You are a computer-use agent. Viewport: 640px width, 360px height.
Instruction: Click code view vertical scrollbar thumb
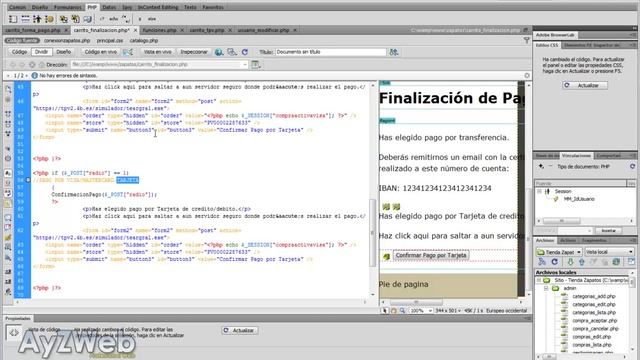point(372,233)
